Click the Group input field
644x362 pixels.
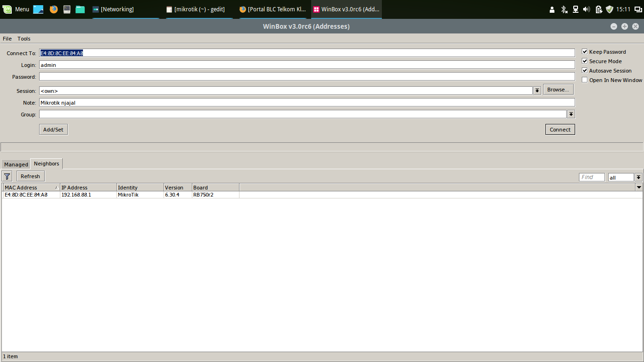click(303, 114)
